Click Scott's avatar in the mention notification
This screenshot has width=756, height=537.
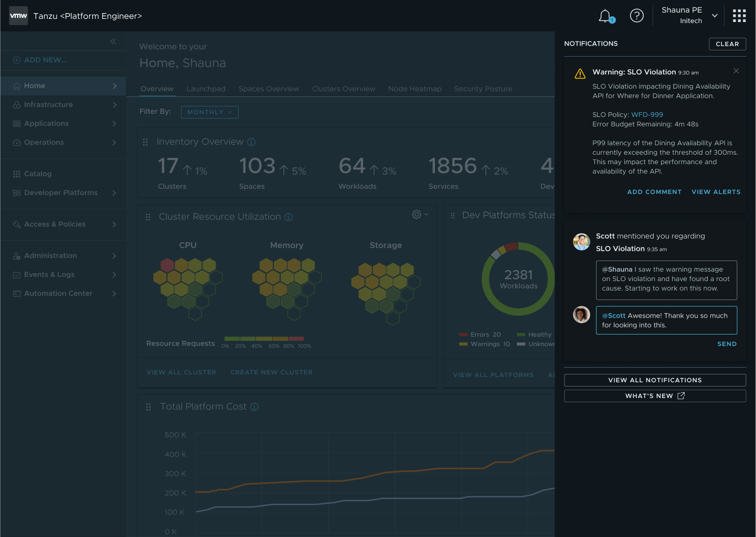tap(581, 242)
